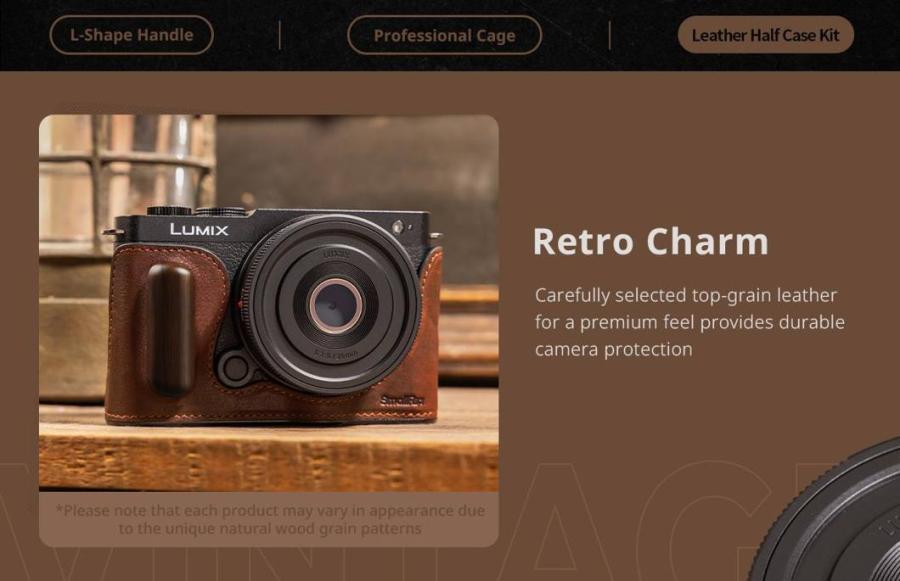Click the stitching along the case bottom
This screenshot has width=900, height=581.
[x=270, y=416]
